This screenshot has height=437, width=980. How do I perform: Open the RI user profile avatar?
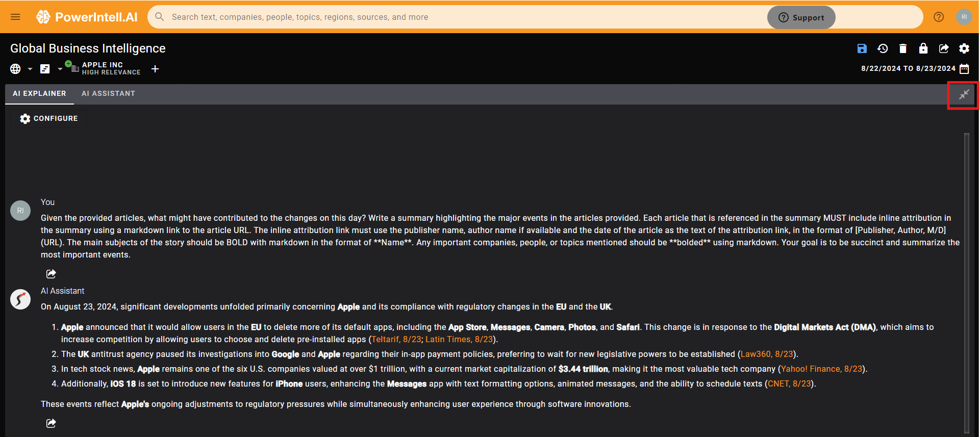964,17
